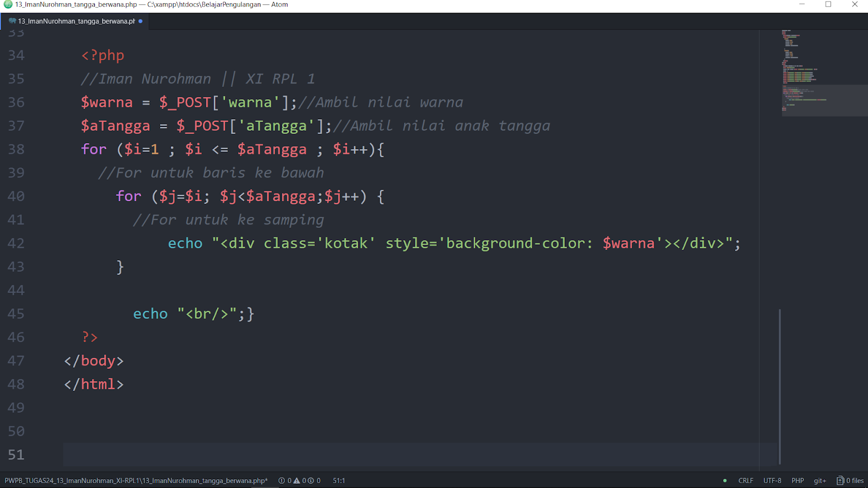Click line number 42 in the gutter
Screen dimensions: 868x488
[16, 243]
